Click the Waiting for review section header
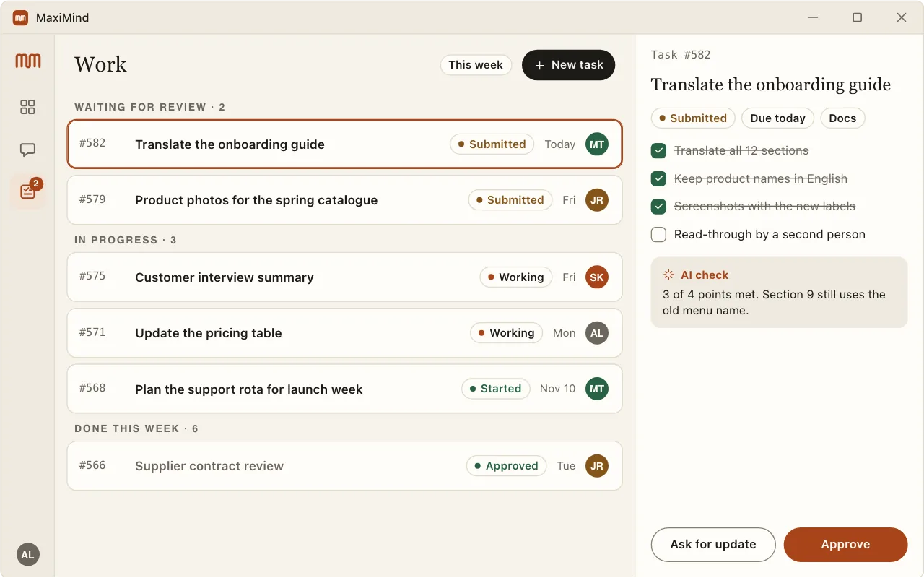The width and height of the screenshot is (924, 578). point(150,107)
